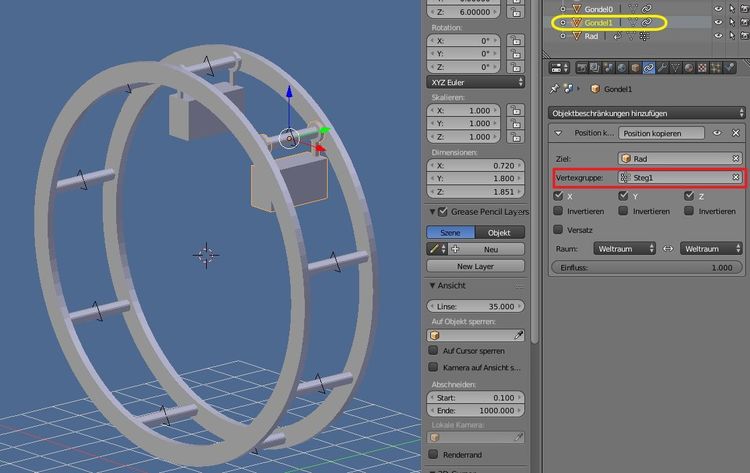The image size is (750, 473).
Task: Open the left Weltraum space dropdown
Action: pos(624,249)
